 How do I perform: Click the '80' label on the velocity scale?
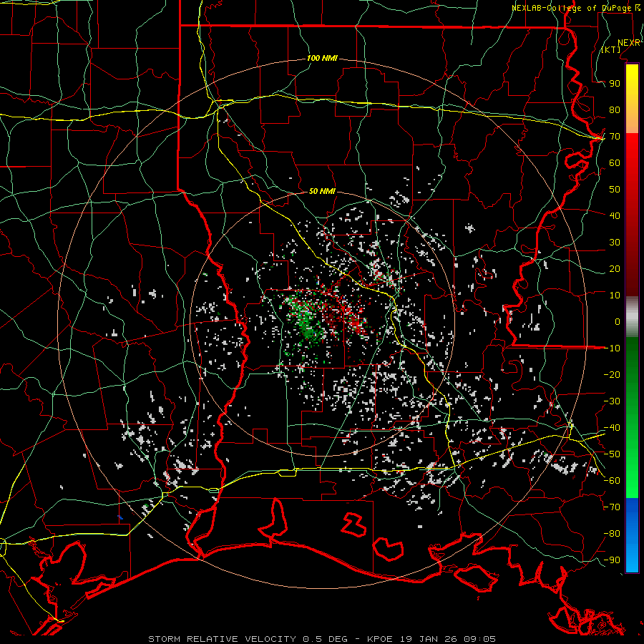click(615, 109)
